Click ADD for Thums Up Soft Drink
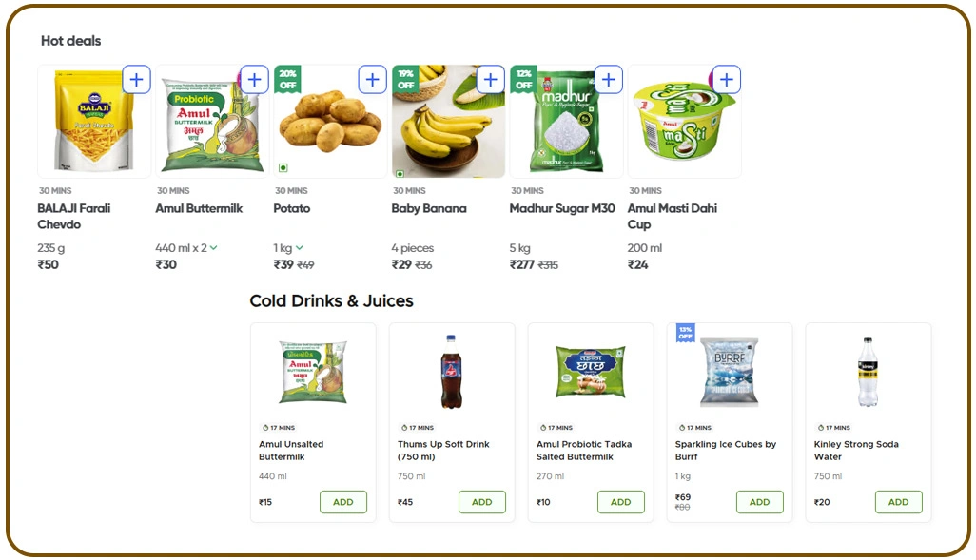The width and height of the screenshot is (976, 560). (482, 502)
